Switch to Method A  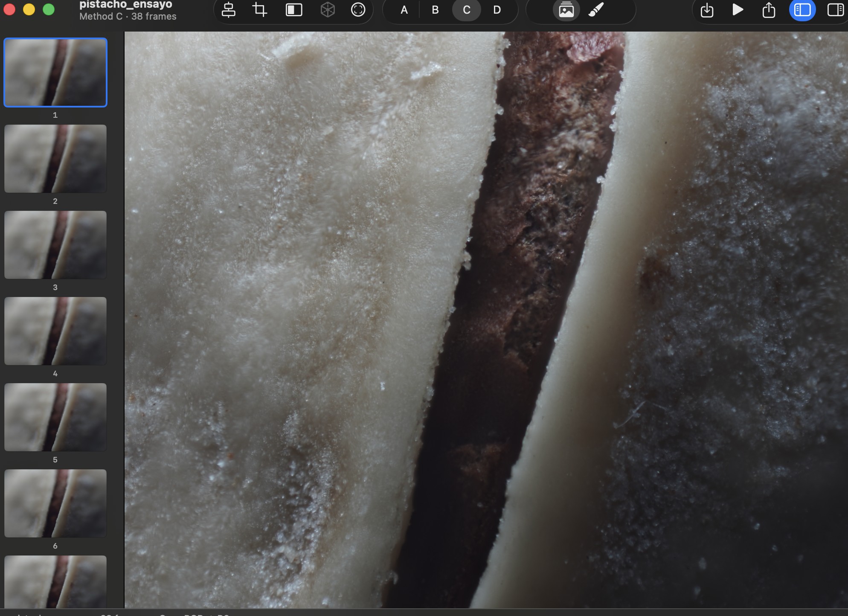pyautogui.click(x=404, y=10)
